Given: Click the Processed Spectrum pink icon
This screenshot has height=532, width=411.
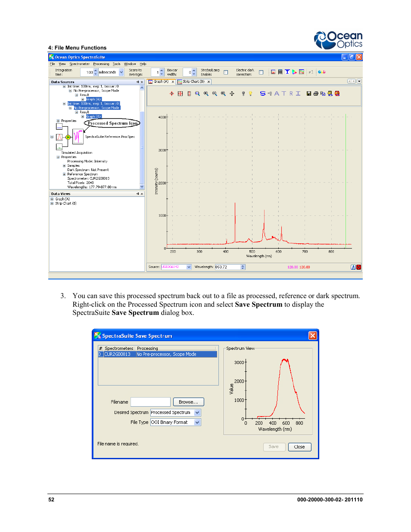Looking at the screenshot, I should (x=78, y=137).
